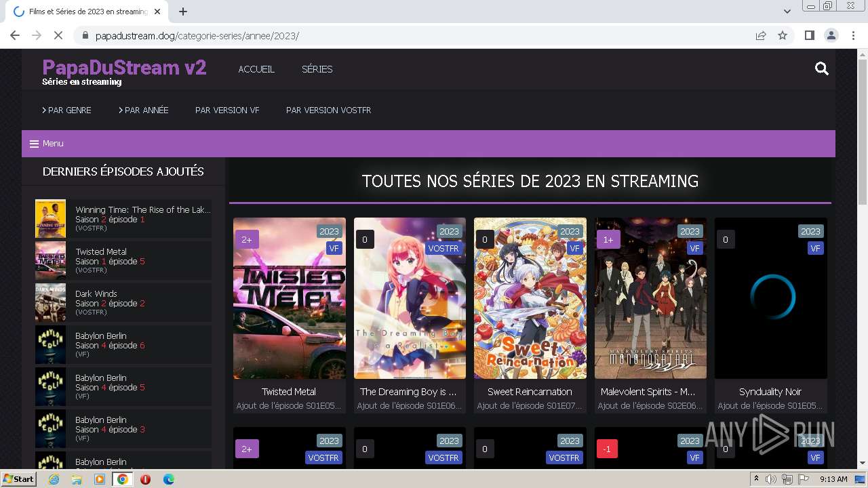Show hidden system tray icons

point(756,479)
